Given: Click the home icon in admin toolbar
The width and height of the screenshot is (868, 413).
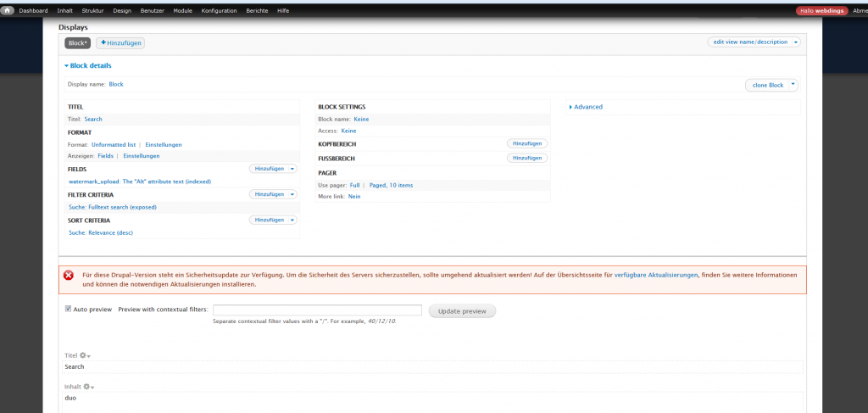Looking at the screenshot, I should pyautogui.click(x=8, y=10).
